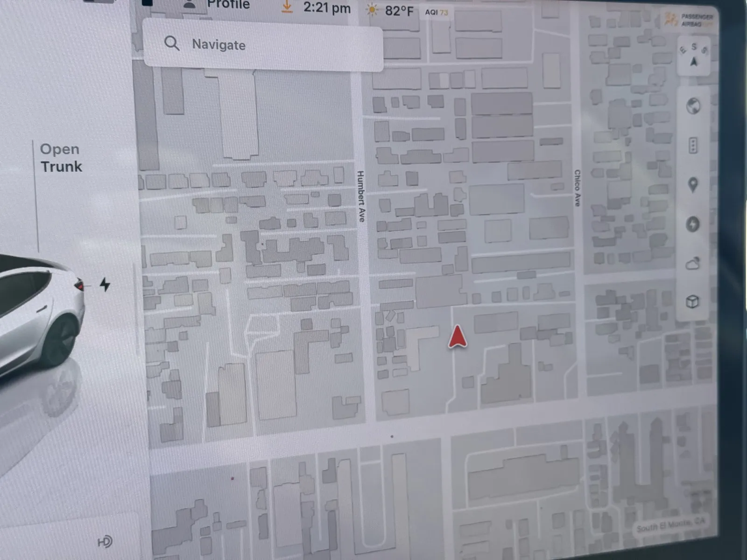Show charging stations lightning icon on map
This screenshot has width=747, height=560.
693,224
